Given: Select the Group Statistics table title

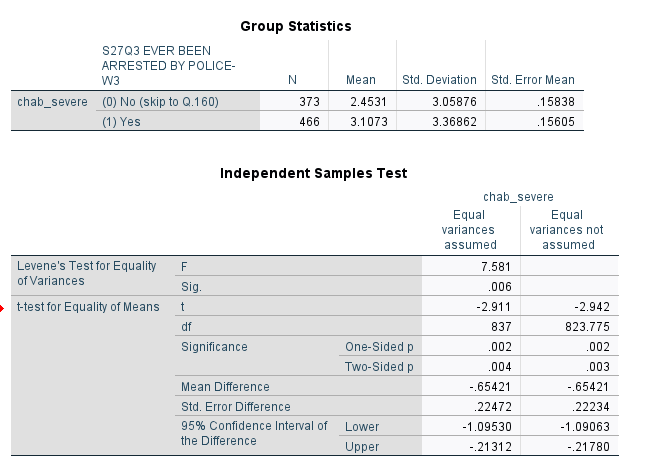Looking at the screenshot, I should [x=296, y=26].
